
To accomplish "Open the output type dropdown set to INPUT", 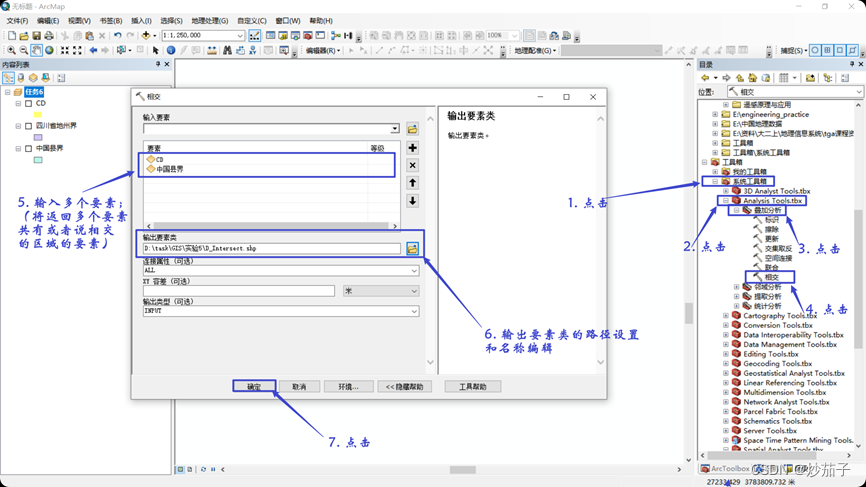I will [x=414, y=311].
